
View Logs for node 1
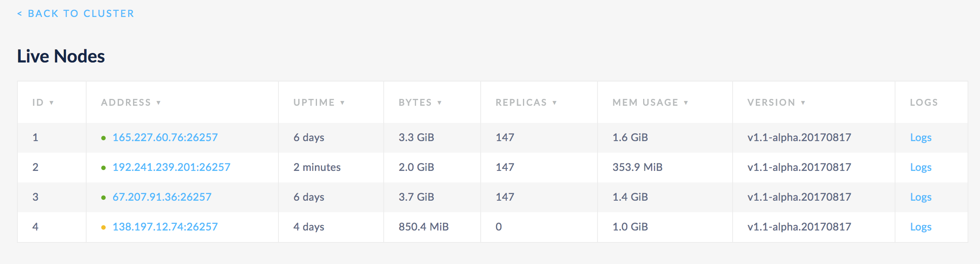tap(921, 137)
